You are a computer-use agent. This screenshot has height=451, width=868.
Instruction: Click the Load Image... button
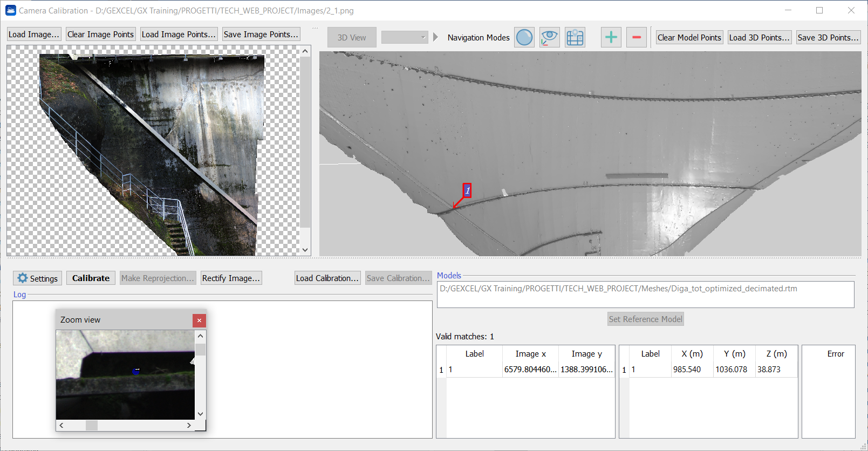click(33, 35)
